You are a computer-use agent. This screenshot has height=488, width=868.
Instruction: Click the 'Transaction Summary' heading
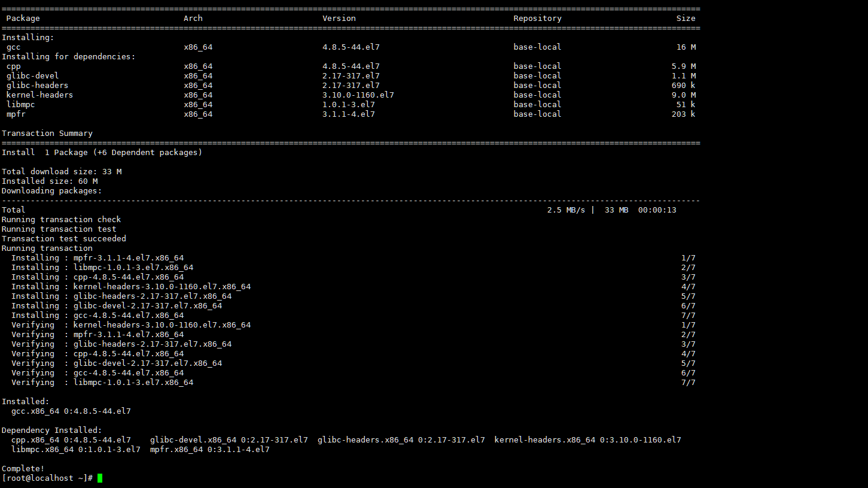pyautogui.click(x=47, y=133)
